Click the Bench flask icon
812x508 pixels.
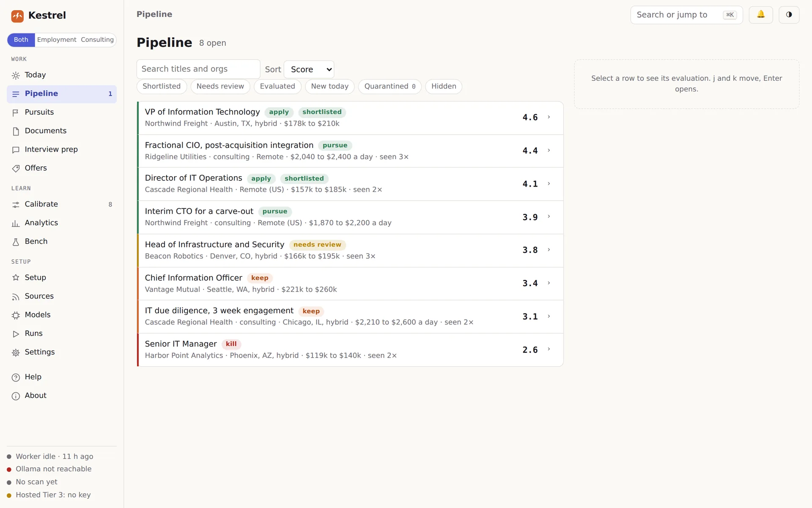click(x=16, y=242)
